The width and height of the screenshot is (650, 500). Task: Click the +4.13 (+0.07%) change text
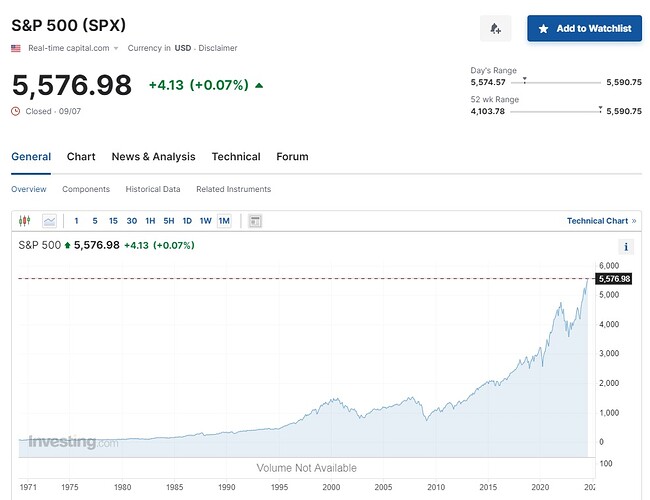[x=199, y=85]
